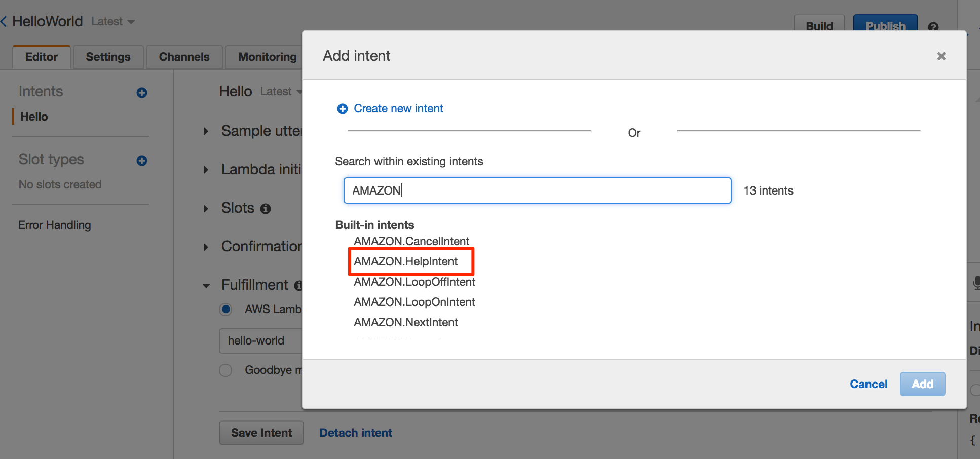Image resolution: width=980 pixels, height=459 pixels.
Task: Click the Detach intent link
Action: (x=355, y=432)
